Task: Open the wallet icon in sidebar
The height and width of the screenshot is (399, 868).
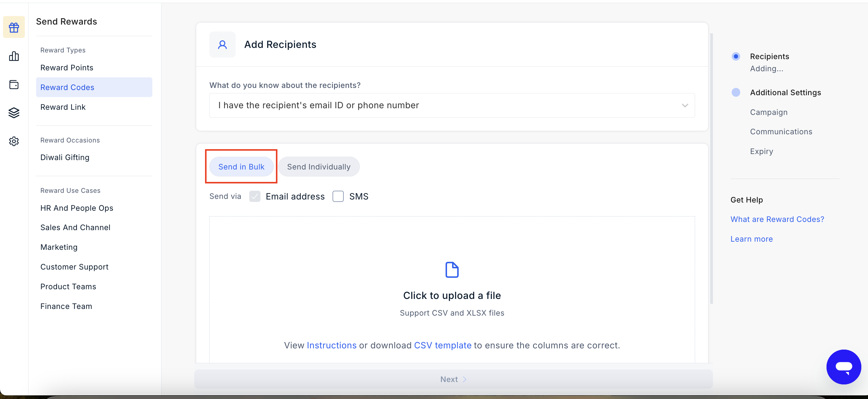Action: point(14,84)
